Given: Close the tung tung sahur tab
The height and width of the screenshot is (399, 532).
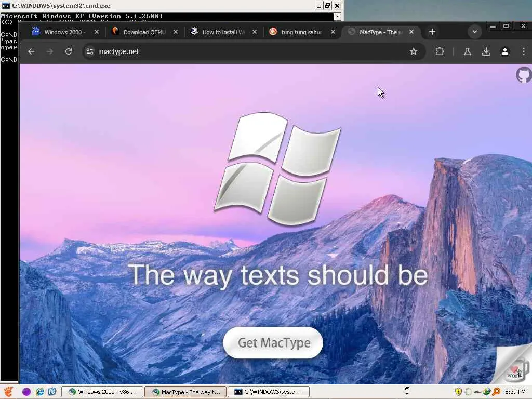Looking at the screenshot, I should pyautogui.click(x=333, y=32).
